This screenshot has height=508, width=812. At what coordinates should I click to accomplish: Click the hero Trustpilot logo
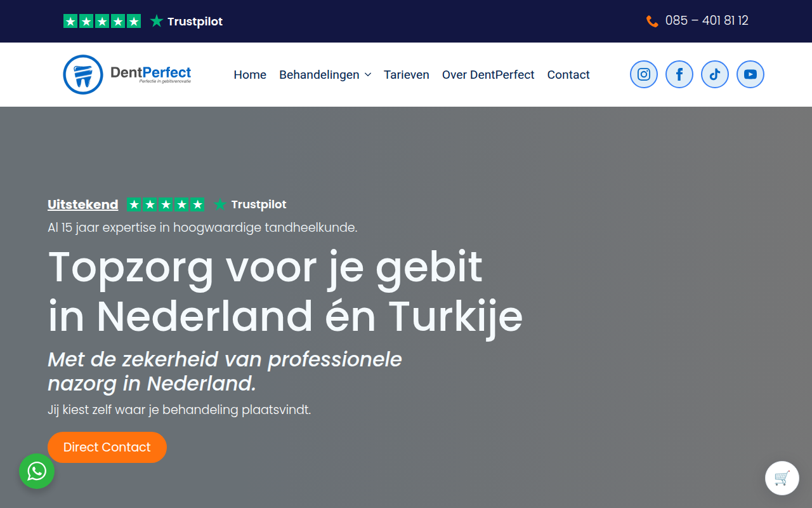250,204
